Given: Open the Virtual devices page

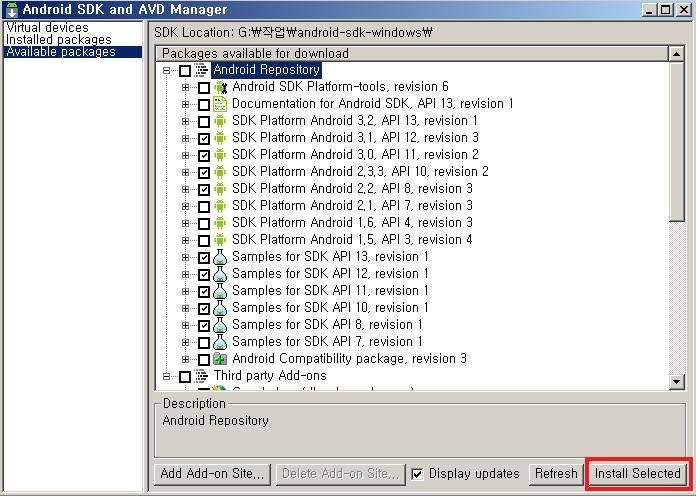Looking at the screenshot, I should (47, 28).
